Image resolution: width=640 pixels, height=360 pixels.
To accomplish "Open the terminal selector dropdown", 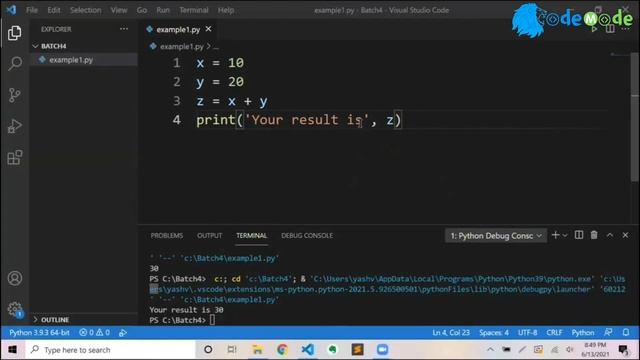I will [496, 236].
